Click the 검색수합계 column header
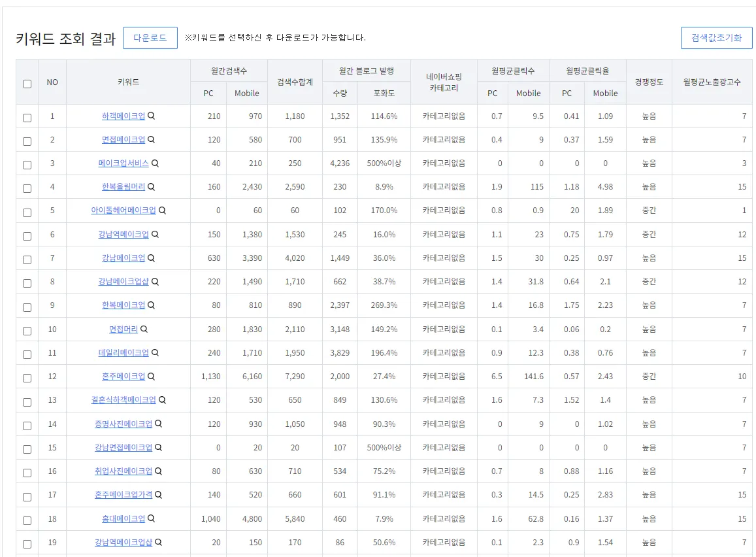The width and height of the screenshot is (756, 557). click(295, 82)
